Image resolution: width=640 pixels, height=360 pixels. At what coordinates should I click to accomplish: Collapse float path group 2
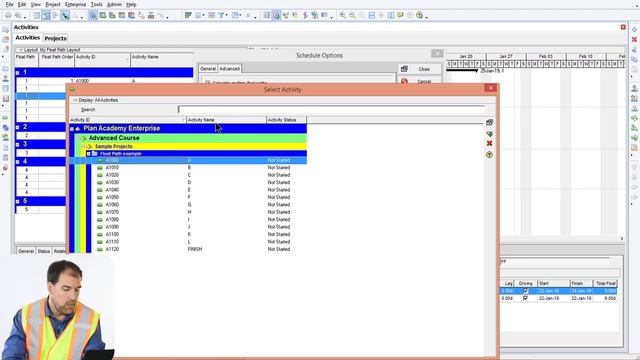[18, 127]
